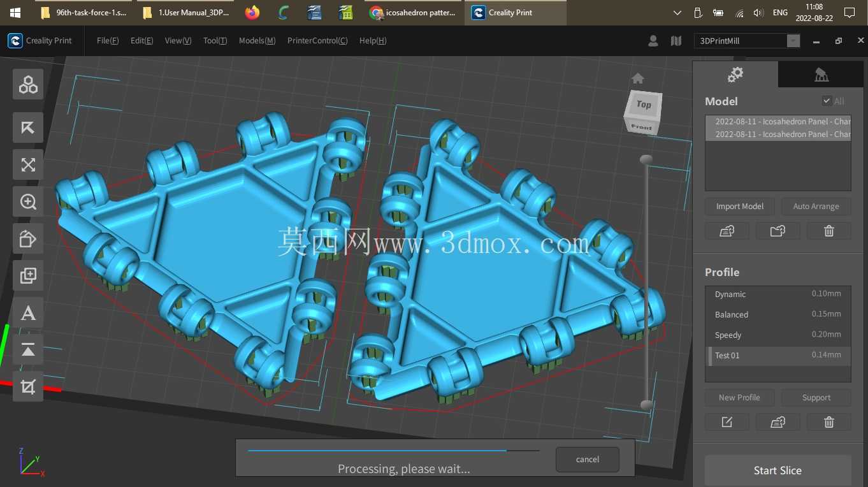Switch to 96th-task-force folder taskbar window

[83, 13]
